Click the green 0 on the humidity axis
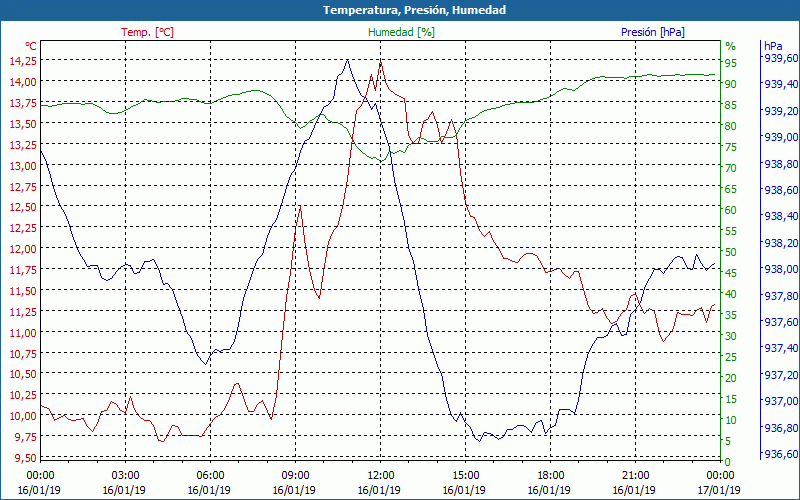800x500 pixels. click(x=728, y=462)
